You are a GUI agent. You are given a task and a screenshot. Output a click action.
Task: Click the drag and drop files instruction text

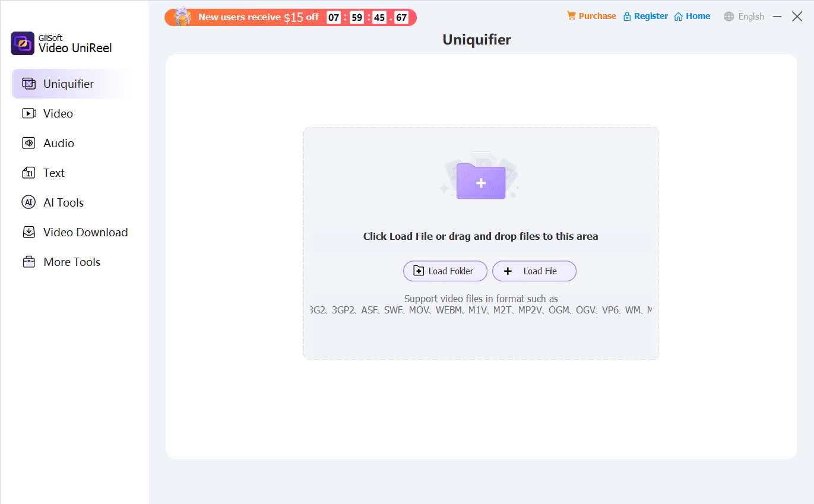click(481, 236)
